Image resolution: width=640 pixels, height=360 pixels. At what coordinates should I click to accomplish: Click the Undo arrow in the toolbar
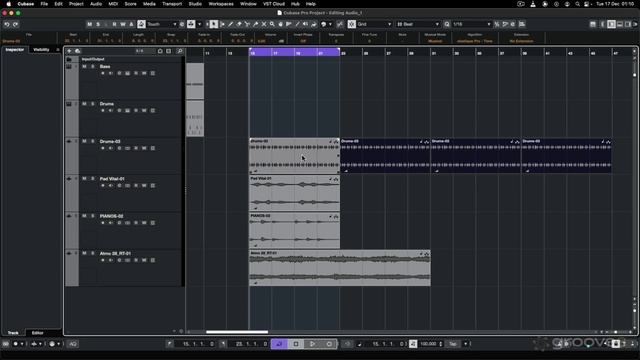point(7,24)
